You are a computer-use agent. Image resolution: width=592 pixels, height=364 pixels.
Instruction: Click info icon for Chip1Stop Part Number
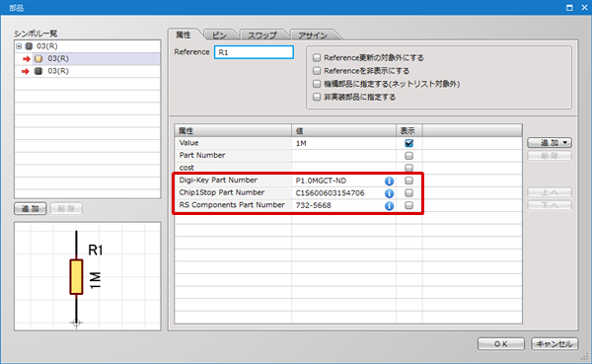coord(390,193)
